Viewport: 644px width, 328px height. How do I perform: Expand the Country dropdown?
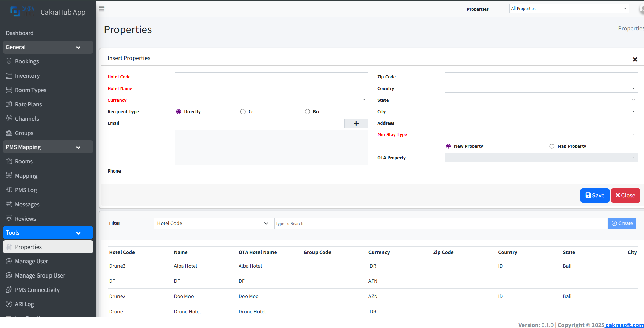[x=541, y=88]
